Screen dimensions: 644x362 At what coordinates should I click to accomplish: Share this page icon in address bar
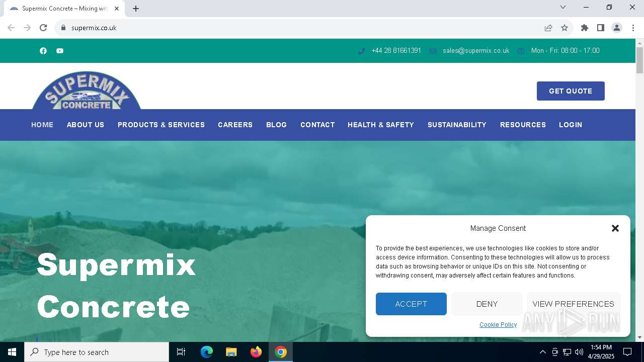click(x=548, y=28)
